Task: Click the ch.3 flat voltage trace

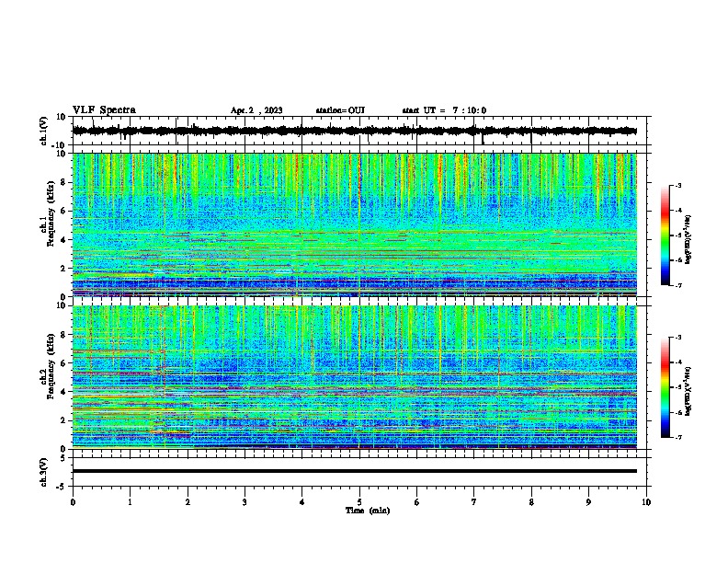Action: (x=355, y=471)
